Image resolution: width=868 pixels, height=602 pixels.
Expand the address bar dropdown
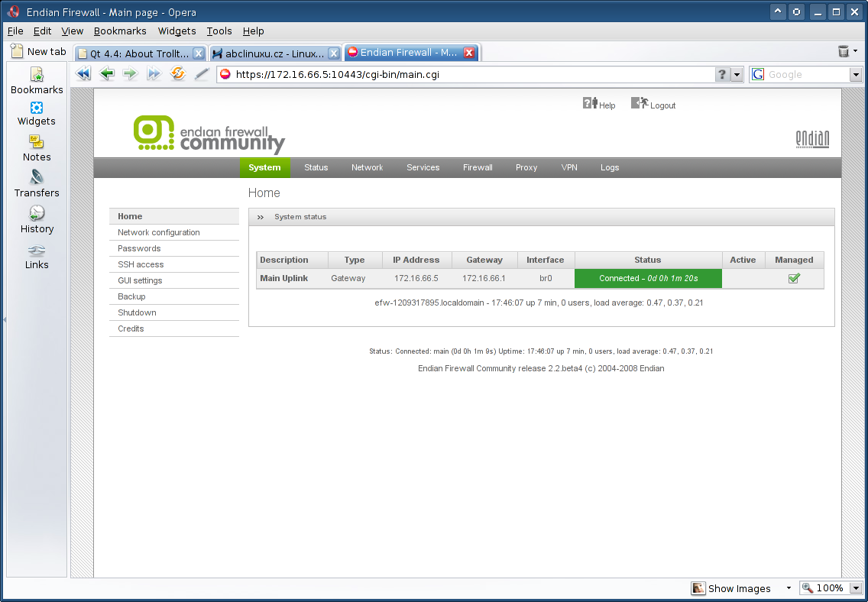[x=737, y=75]
